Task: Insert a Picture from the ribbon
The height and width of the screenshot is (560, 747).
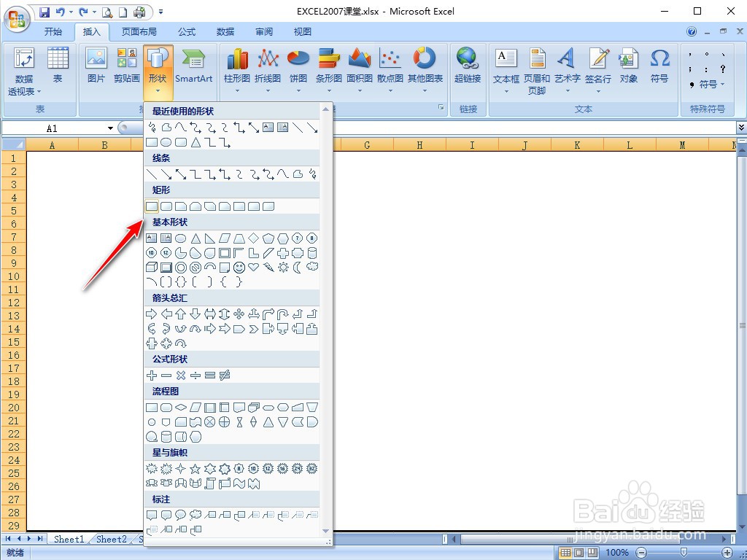Action: 96,66
